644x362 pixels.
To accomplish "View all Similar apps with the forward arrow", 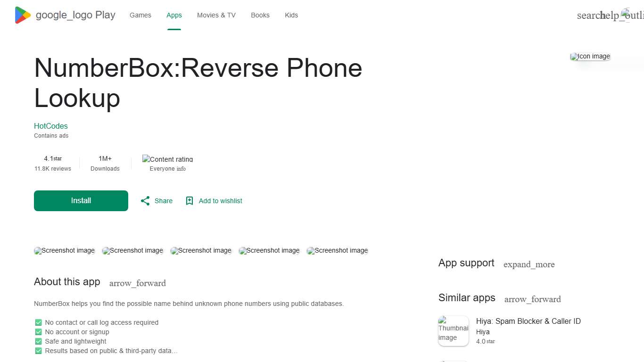I will point(532,299).
